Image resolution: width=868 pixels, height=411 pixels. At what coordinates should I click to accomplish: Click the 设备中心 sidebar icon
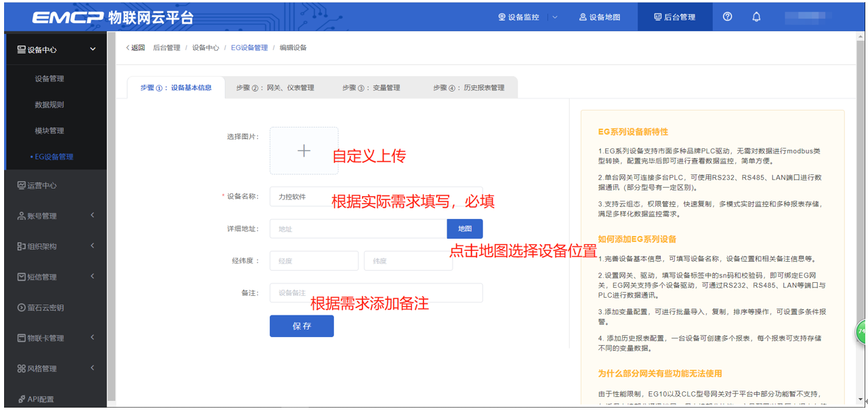click(21, 50)
